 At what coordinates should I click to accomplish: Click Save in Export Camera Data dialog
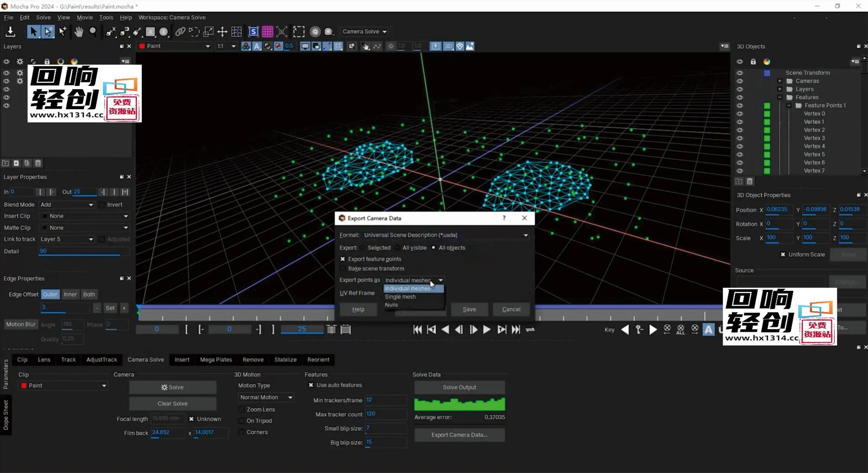tap(469, 309)
